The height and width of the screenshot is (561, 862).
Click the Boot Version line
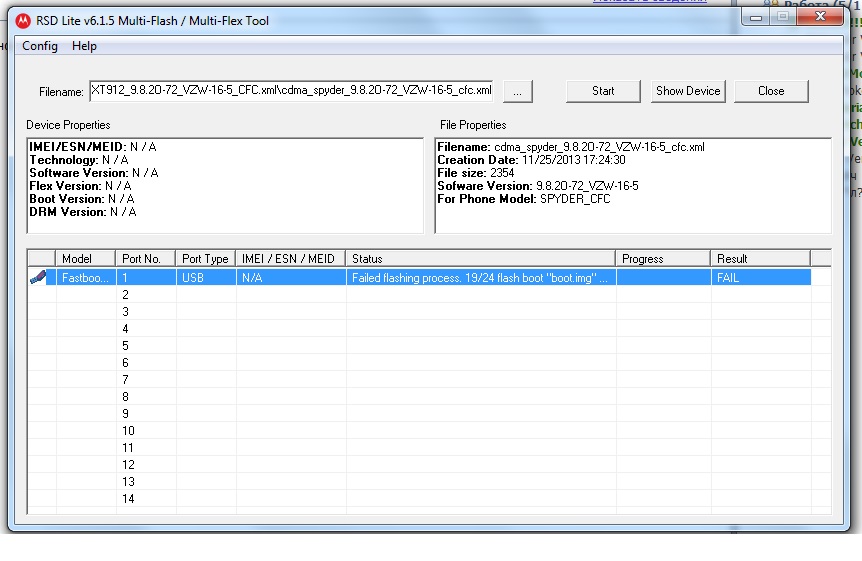tap(82, 199)
